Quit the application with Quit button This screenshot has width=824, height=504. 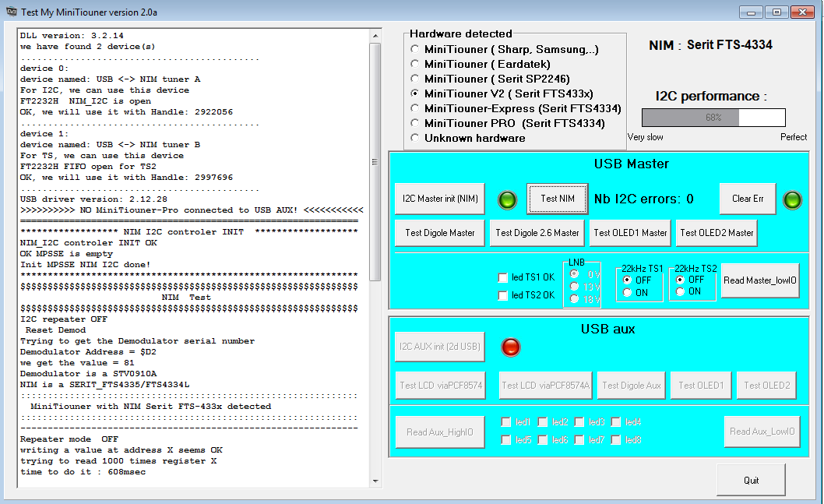751,480
